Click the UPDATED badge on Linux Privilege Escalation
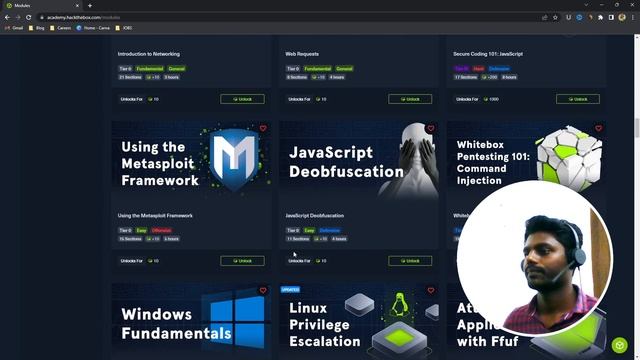This screenshot has height=360, width=640. (290, 289)
